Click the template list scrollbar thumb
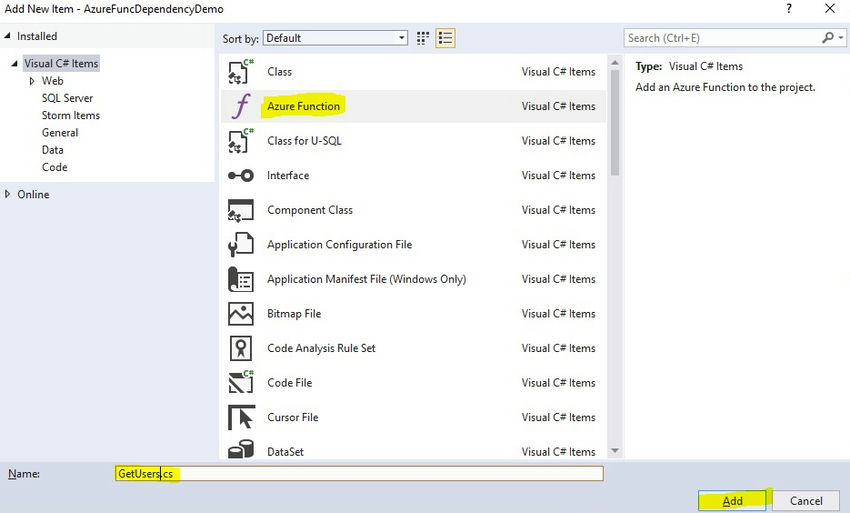 pyautogui.click(x=615, y=123)
